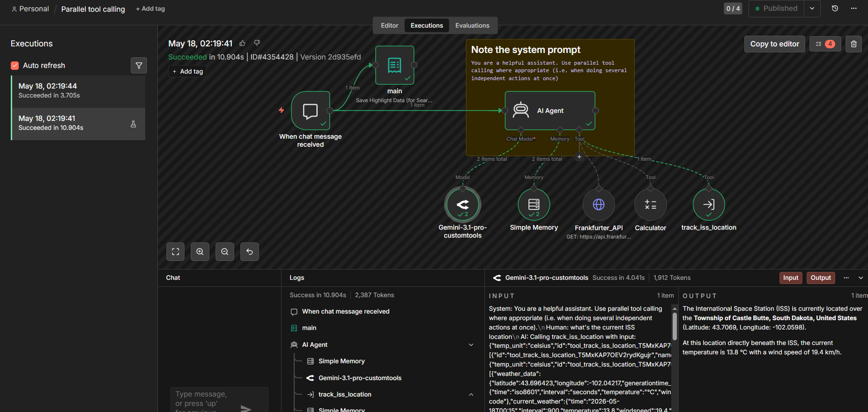Click the Chat panel header
This screenshot has width=868, height=412.
(x=173, y=278)
